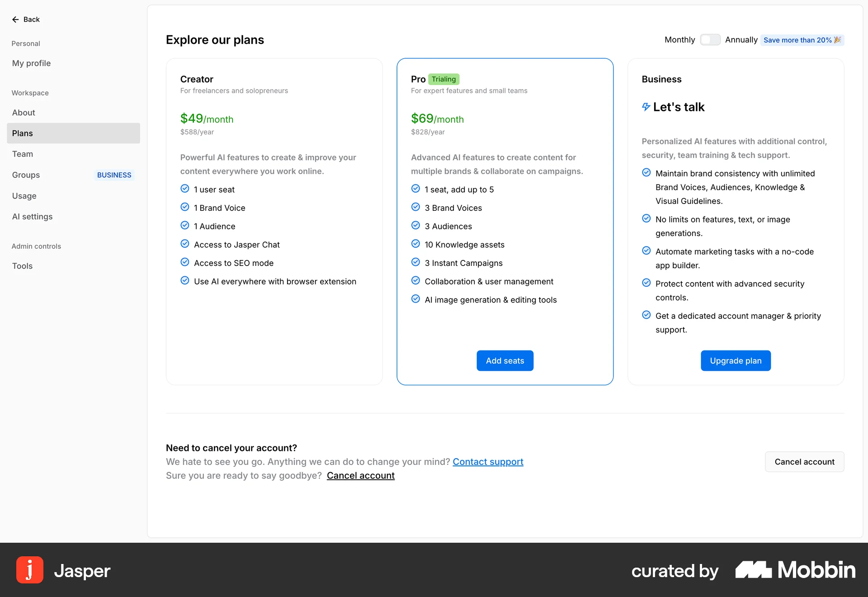Open AI settings from the sidebar
Viewport: 868px width, 597px height.
point(32,217)
